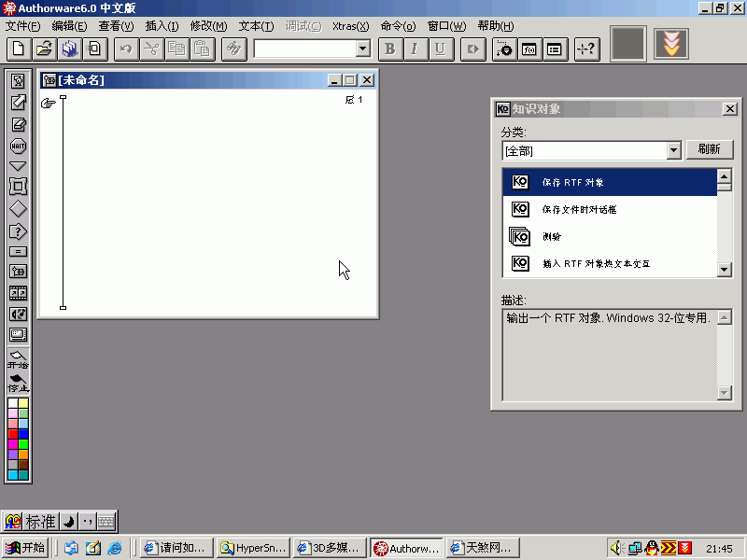This screenshot has width=747, height=560.
Task: Click the paste hand pointer in flowline
Action: [49, 103]
